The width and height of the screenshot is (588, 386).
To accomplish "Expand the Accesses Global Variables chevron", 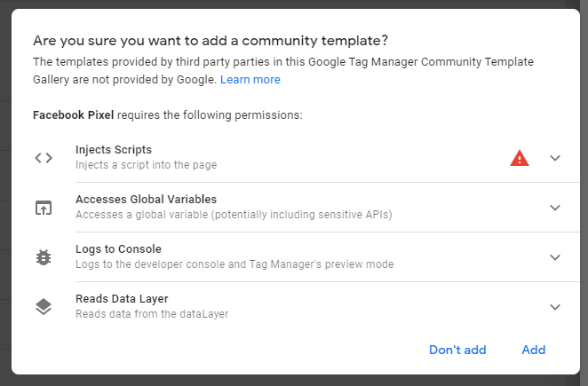I will pos(555,208).
